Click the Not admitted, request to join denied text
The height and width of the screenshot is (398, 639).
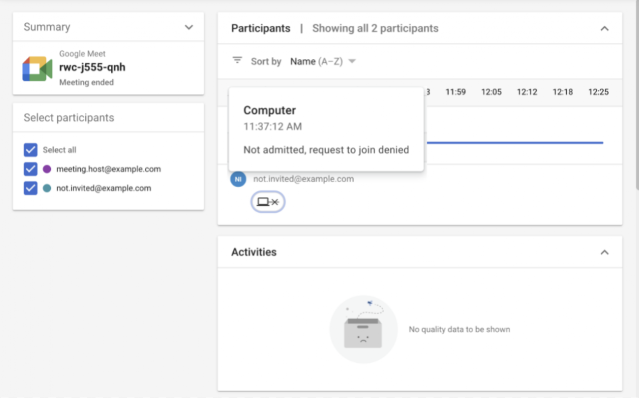click(326, 150)
